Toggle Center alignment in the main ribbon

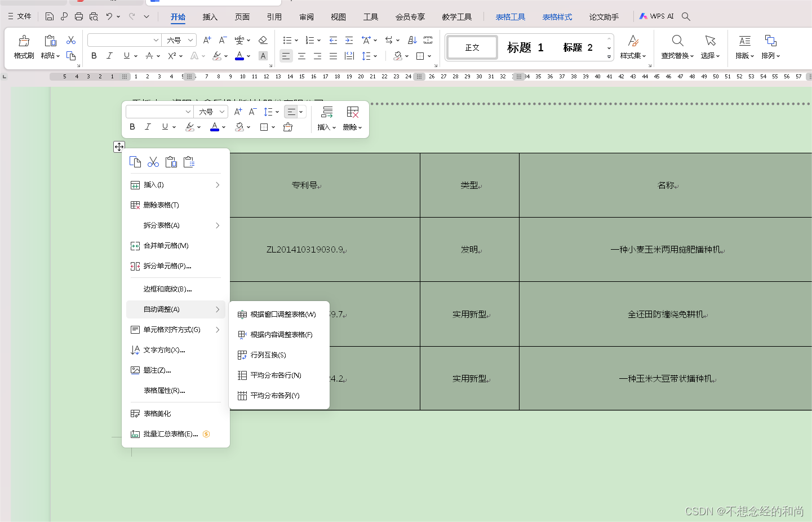pyautogui.click(x=301, y=56)
